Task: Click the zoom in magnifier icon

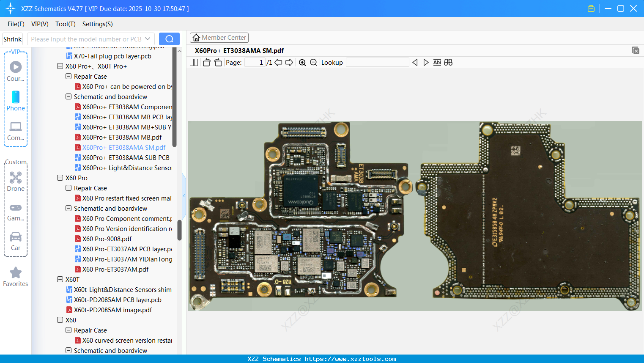Action: [x=302, y=63]
